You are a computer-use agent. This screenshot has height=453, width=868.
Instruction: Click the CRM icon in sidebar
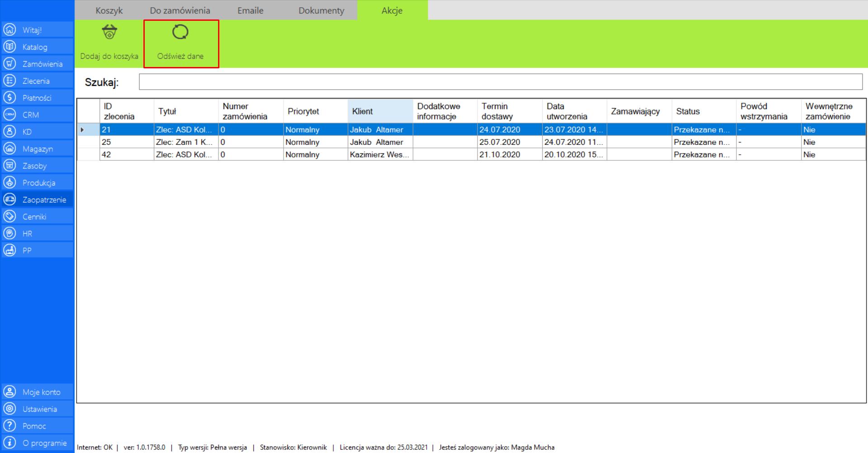coord(9,114)
